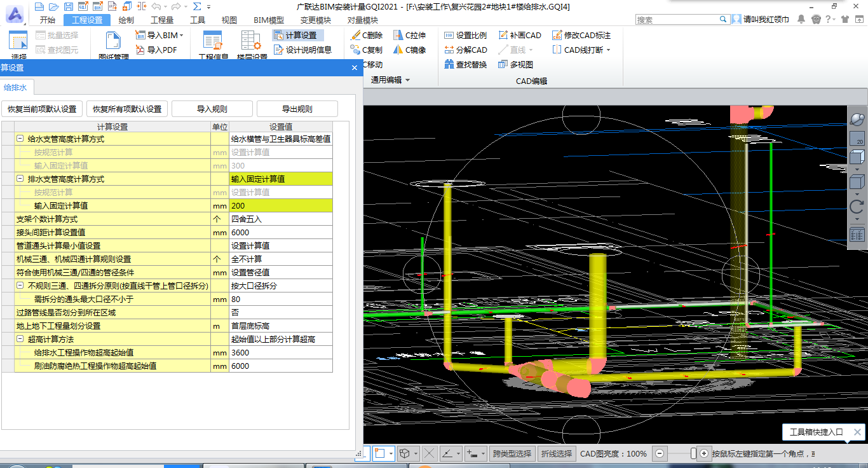868x468 pixels.
Task: Open 多视图 multi-view
Action: (x=515, y=65)
